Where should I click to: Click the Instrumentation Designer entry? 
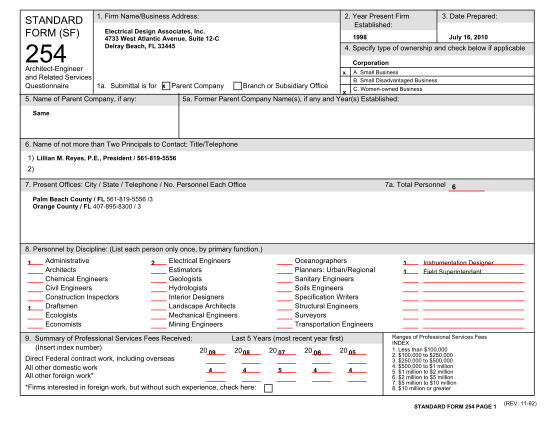(473, 262)
